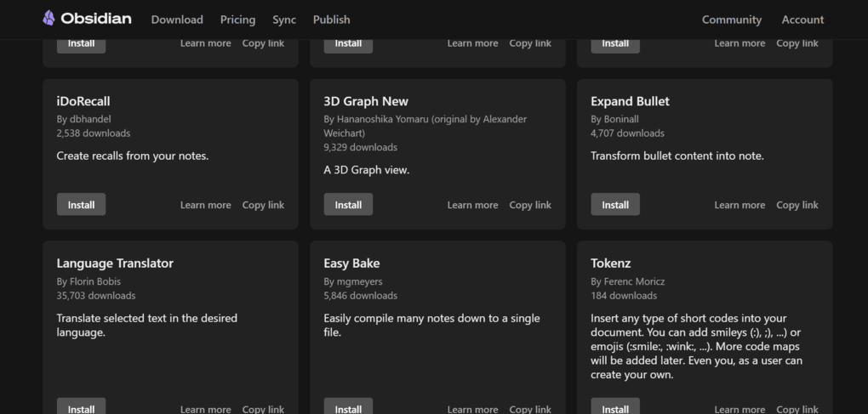Learn more about 3D Graph New
Viewport: 868px width, 414px height.
coord(472,205)
